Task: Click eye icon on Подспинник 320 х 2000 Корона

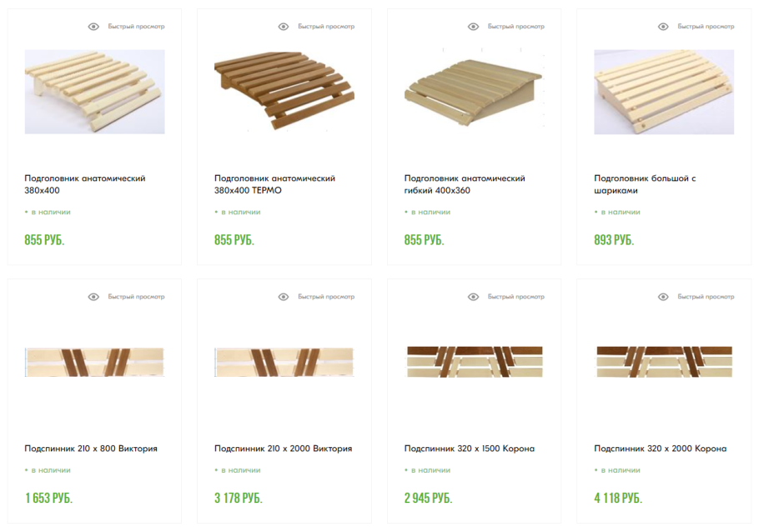Action: click(663, 297)
